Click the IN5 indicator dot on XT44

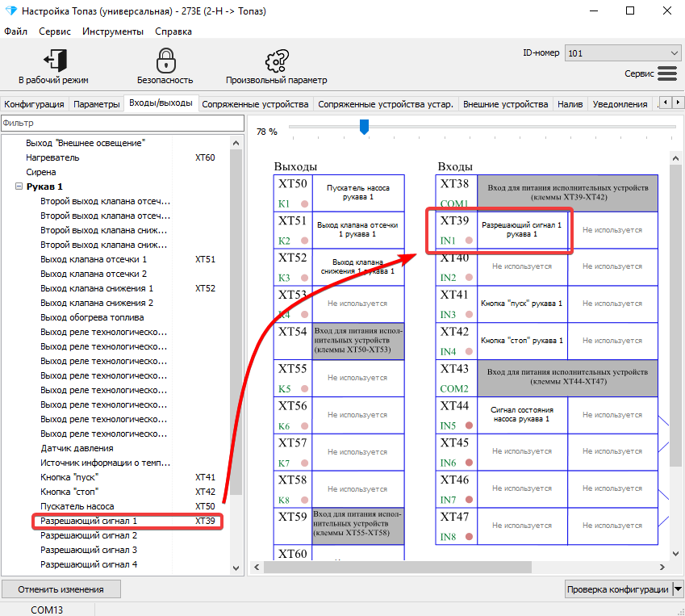coord(469,425)
